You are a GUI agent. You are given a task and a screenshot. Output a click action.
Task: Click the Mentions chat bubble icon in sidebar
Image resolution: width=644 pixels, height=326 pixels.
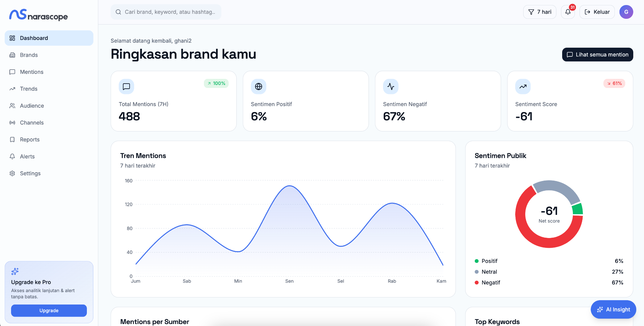tap(12, 72)
